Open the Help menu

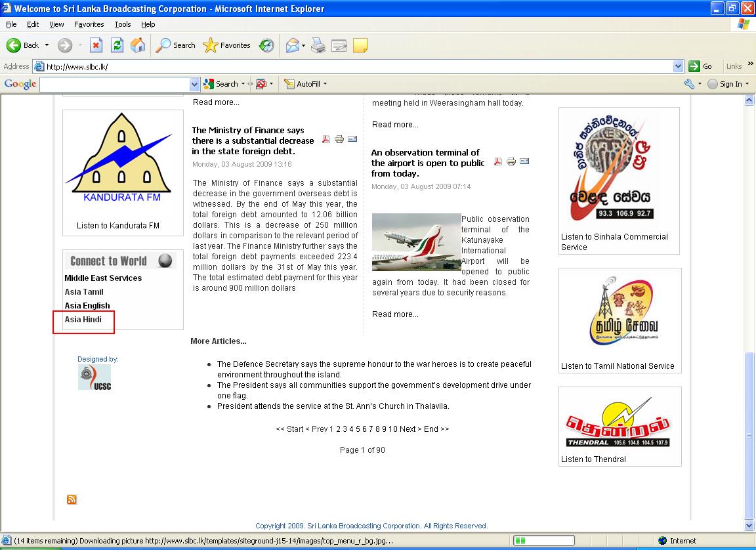click(x=148, y=24)
